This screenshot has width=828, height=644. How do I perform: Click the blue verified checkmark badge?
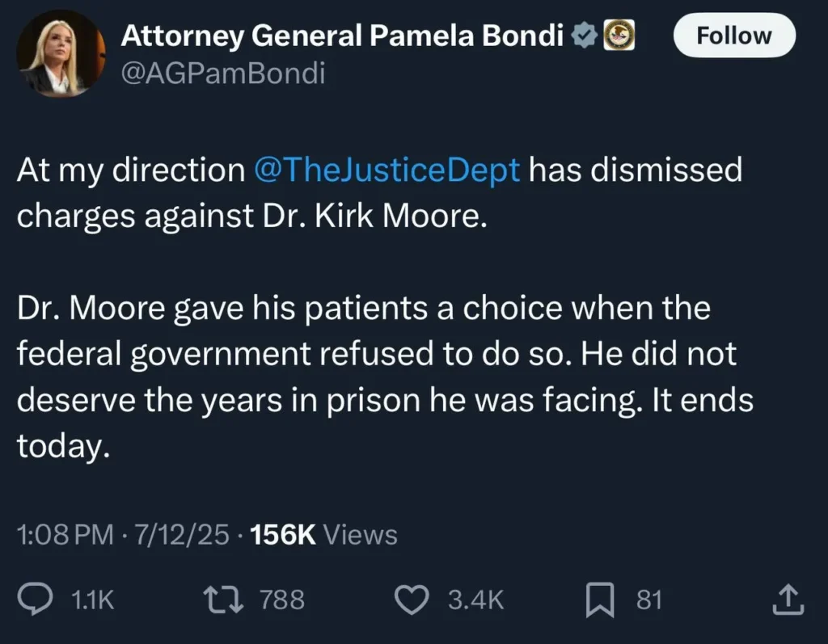[585, 36]
